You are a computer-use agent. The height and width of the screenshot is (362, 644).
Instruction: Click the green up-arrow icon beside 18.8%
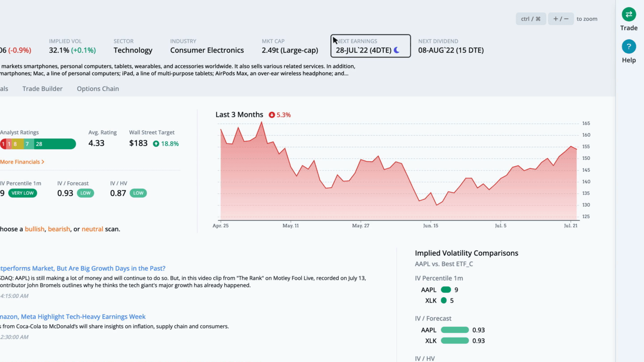coord(156,144)
